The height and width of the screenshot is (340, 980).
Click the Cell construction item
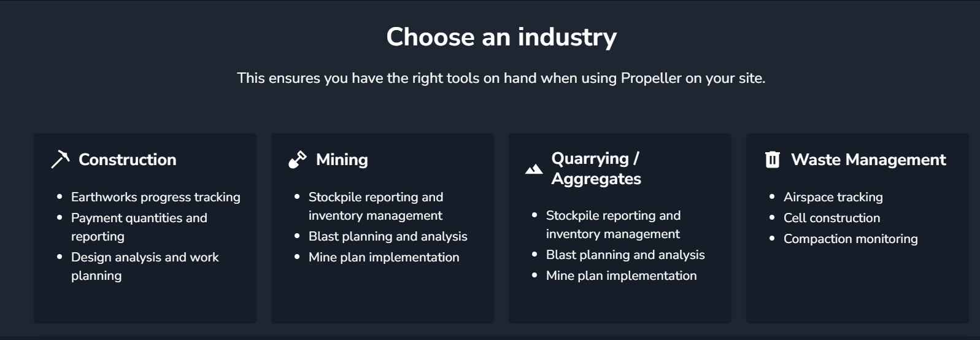[x=832, y=218]
